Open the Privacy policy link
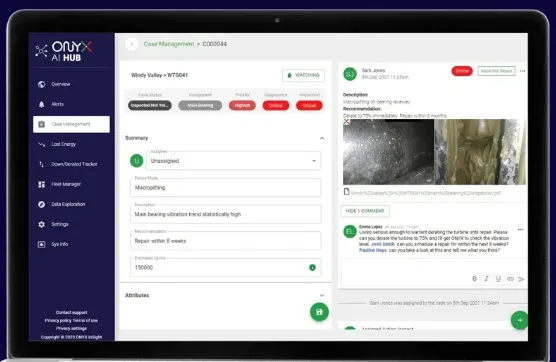The image size is (556, 362). [58, 321]
